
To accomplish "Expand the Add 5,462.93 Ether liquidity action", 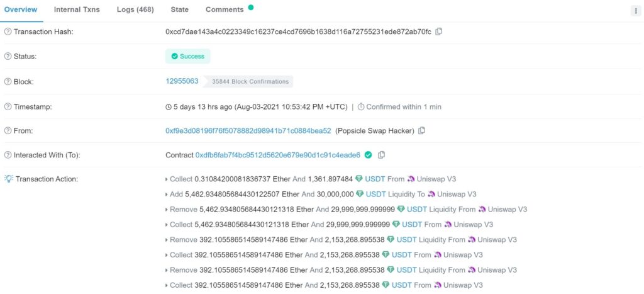I will pyautogui.click(x=167, y=195).
